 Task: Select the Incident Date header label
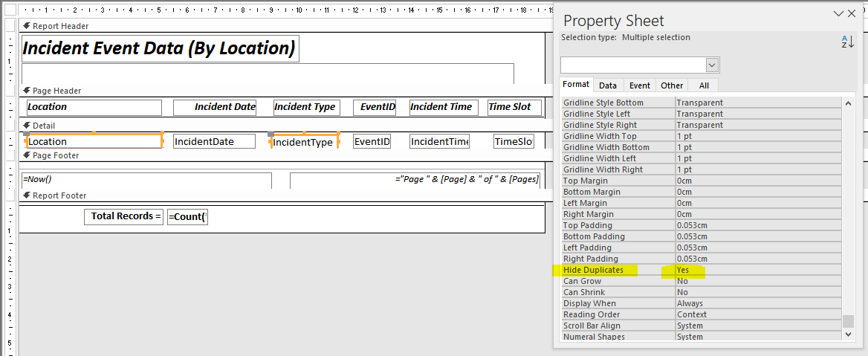(x=215, y=108)
